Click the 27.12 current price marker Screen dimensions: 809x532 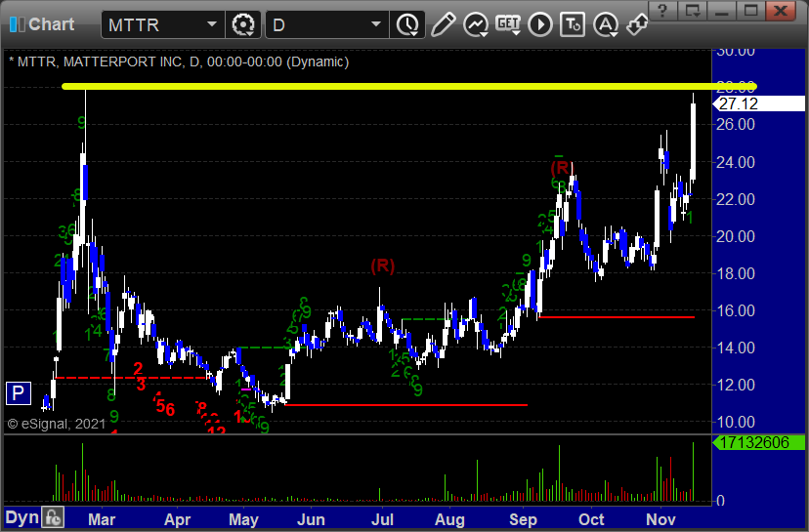pos(758,103)
